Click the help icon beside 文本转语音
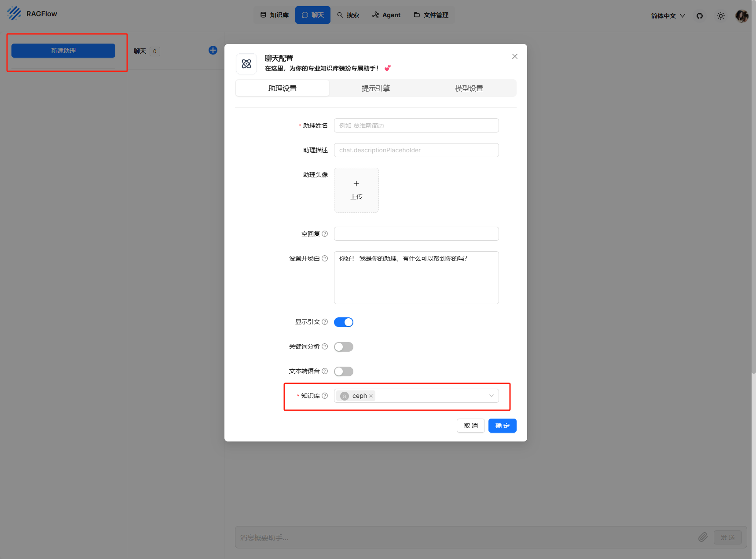Screen dimensions: 756x559 (325, 371)
